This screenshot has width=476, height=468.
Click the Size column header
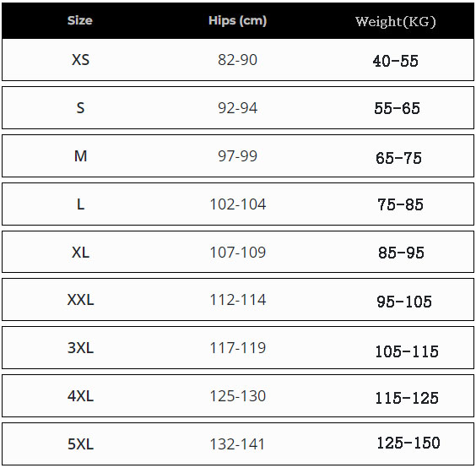[x=80, y=20]
